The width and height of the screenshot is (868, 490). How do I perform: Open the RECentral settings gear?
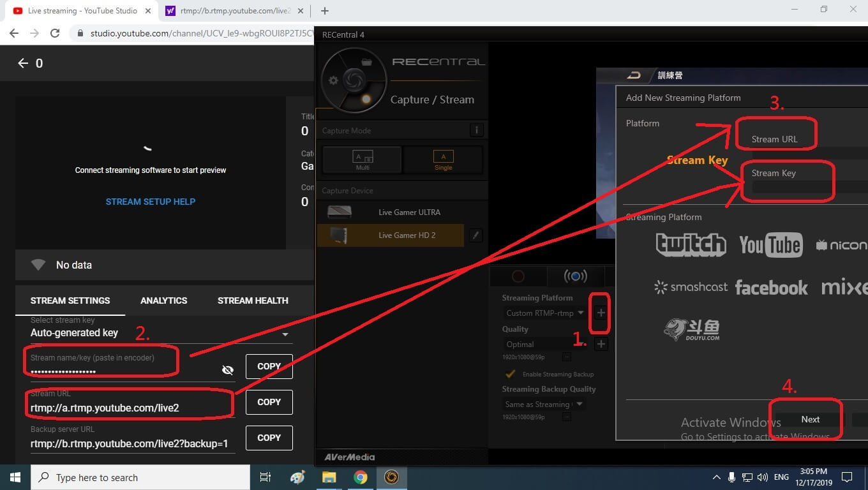coord(333,80)
